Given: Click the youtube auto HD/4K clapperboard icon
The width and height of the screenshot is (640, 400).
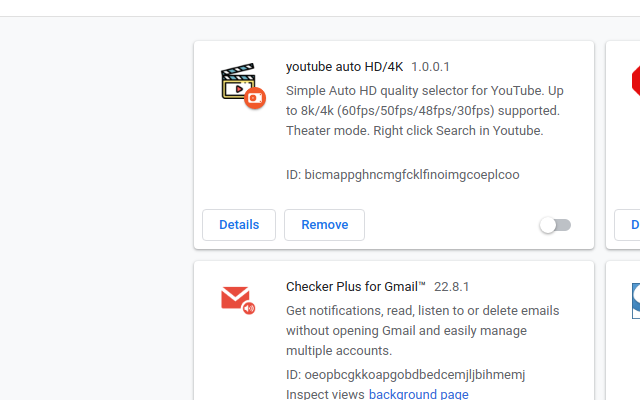Looking at the screenshot, I should 243,86.
